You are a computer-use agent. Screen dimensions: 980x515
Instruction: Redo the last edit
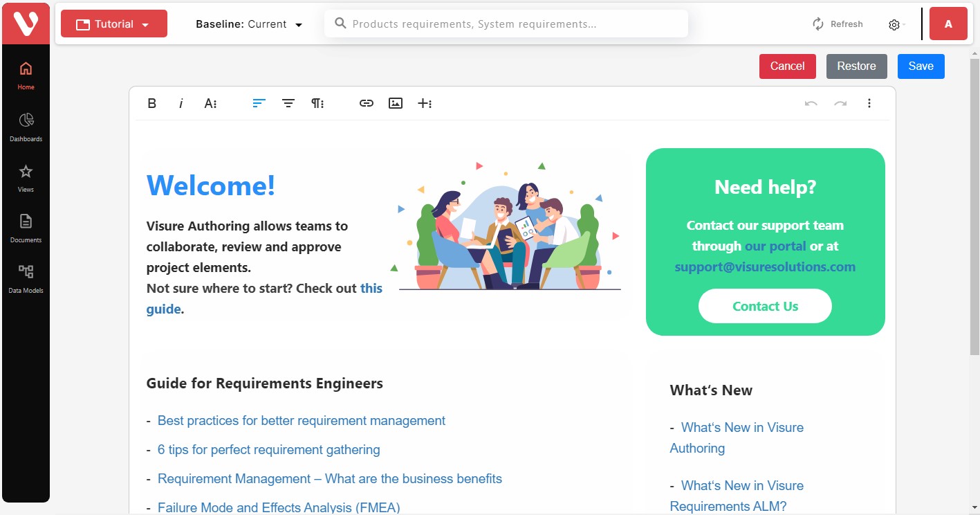click(x=840, y=103)
